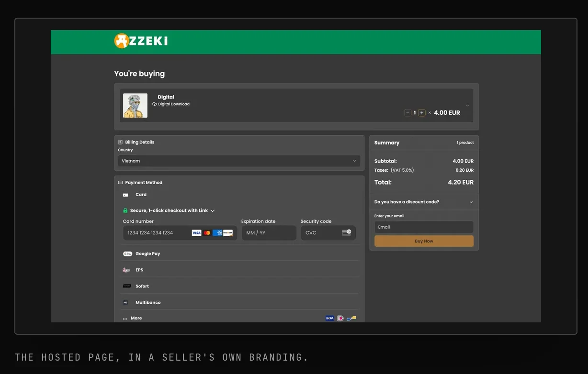
Task: Click the SEPA logo icon
Action: coord(330,318)
